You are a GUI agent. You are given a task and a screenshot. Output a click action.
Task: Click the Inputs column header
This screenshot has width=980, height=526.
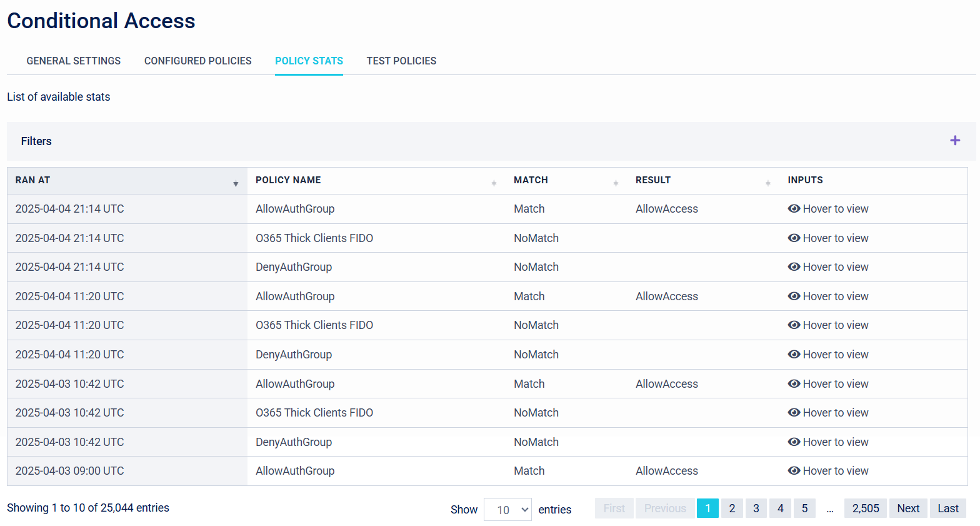tap(805, 180)
